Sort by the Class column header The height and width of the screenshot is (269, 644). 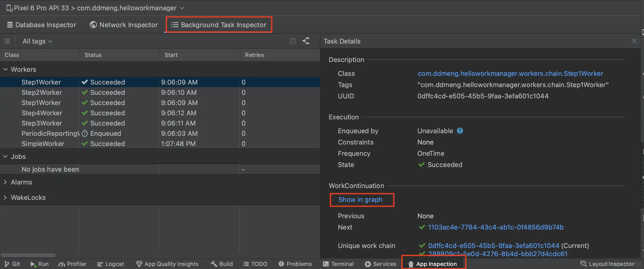point(40,55)
